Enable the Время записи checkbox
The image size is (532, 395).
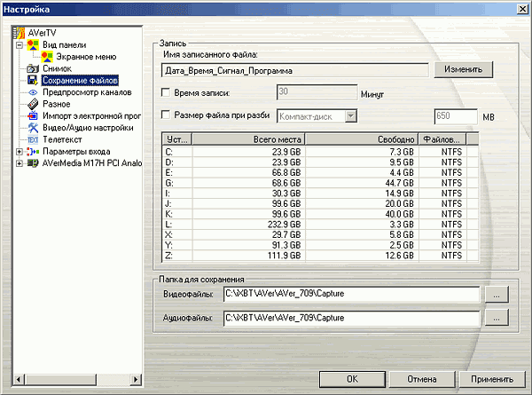pos(166,92)
